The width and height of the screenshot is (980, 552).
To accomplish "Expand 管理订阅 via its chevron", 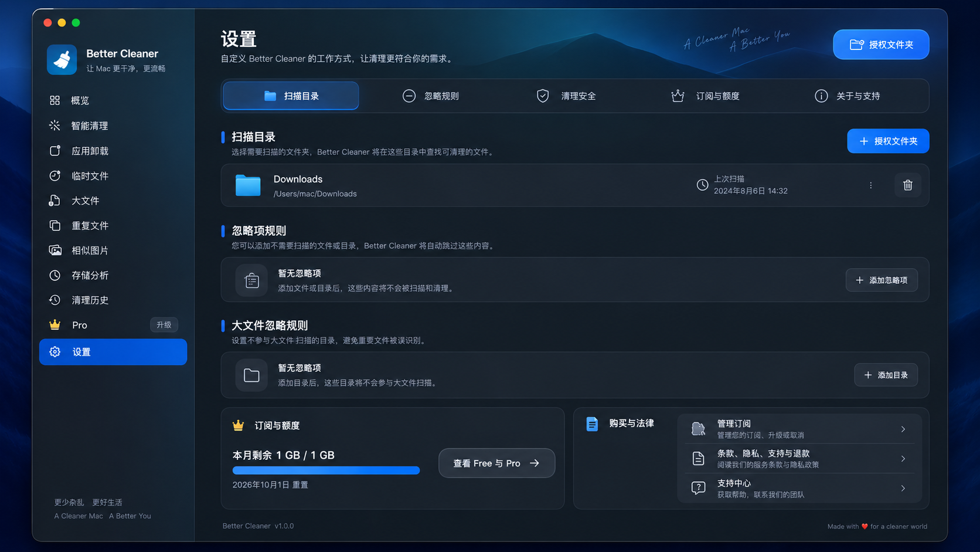I will point(903,429).
